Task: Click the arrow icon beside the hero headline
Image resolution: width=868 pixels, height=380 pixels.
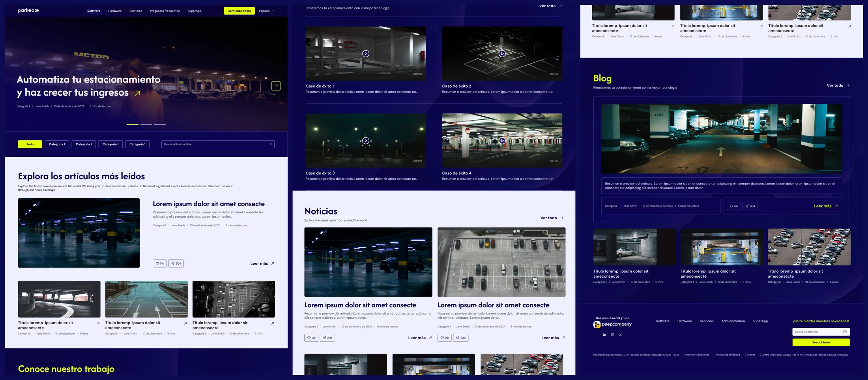Action: 137,93
